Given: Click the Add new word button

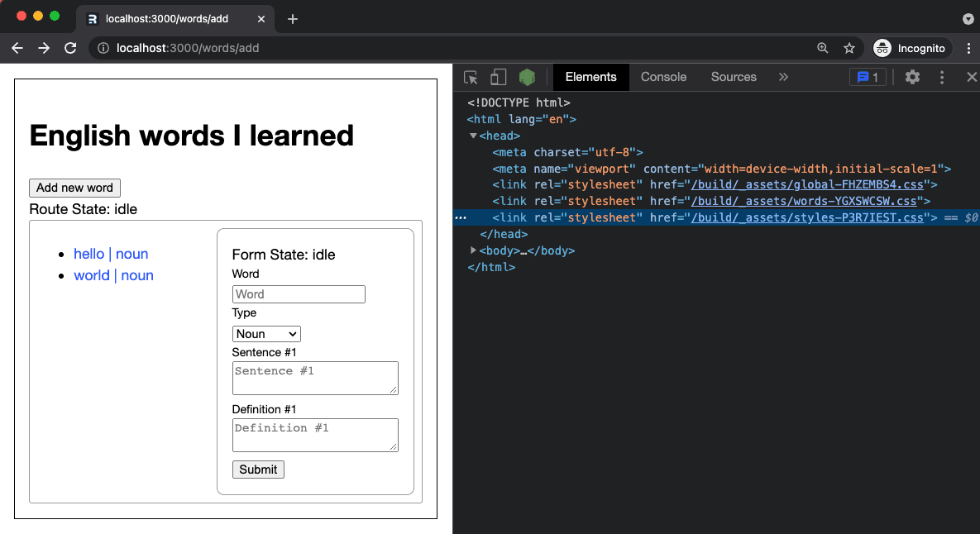Looking at the screenshot, I should (74, 188).
